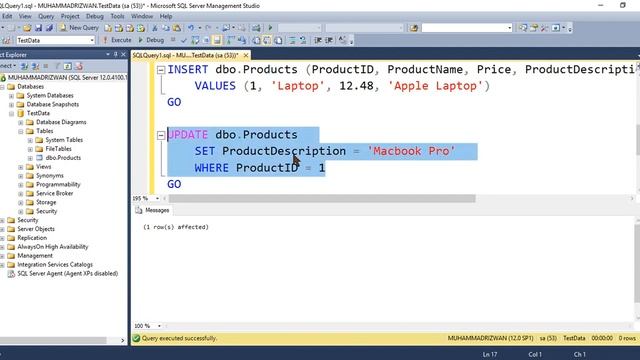Pin the Object Explorer panel with pushpin icon

(x=116, y=54)
